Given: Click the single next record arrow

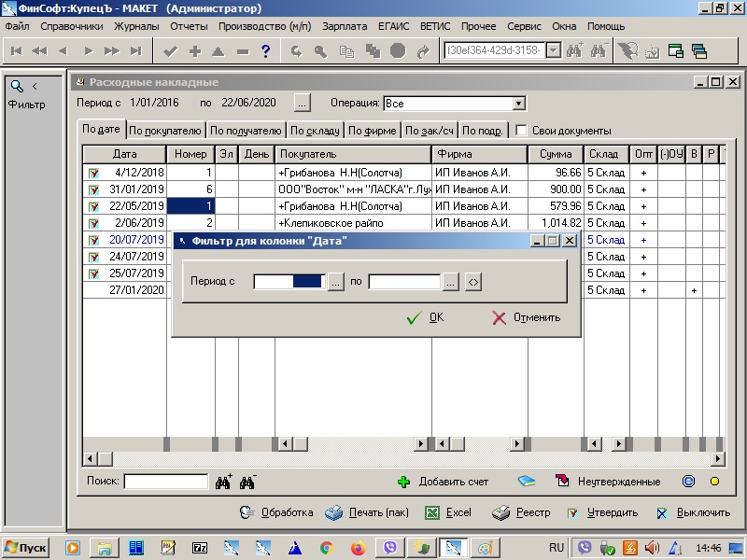Looking at the screenshot, I should 88,51.
